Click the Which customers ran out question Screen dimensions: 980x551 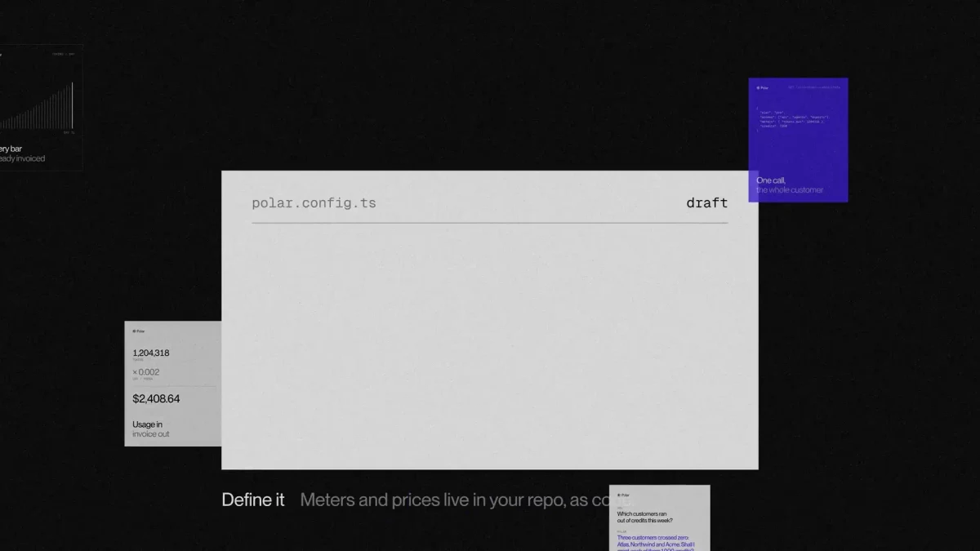click(645, 517)
